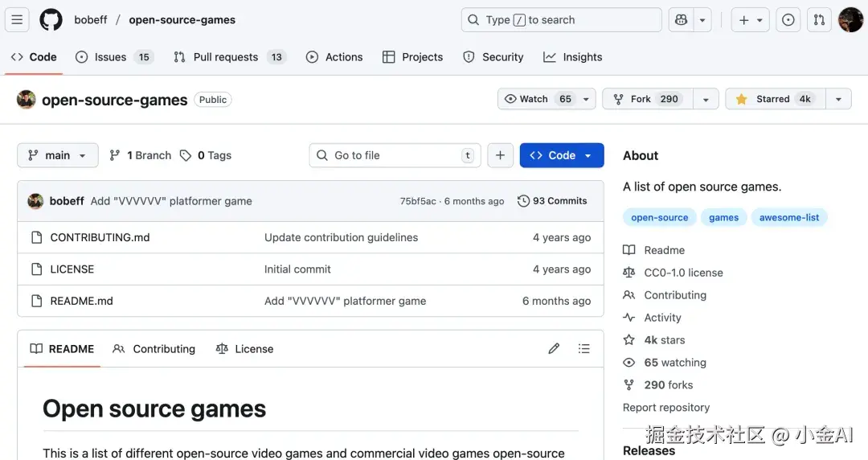Screen dimensions: 868x460
Task: Open the bobeff owner link
Action: (91, 20)
